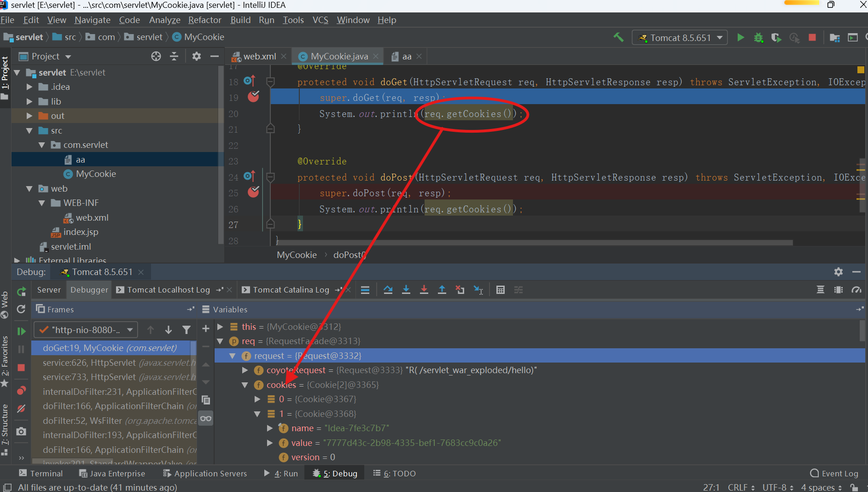Open the VCS menu
Image resolution: width=868 pixels, height=492 pixels.
point(320,20)
